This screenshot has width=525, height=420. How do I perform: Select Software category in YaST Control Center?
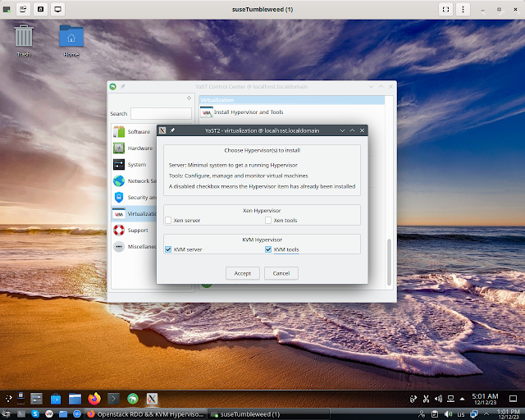coord(134,131)
